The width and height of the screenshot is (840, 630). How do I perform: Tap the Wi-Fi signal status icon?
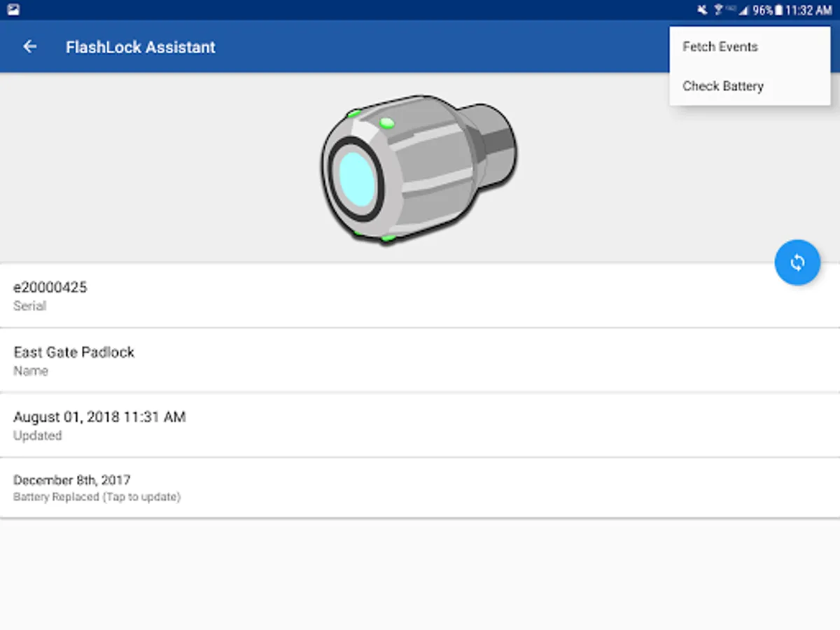[717, 10]
